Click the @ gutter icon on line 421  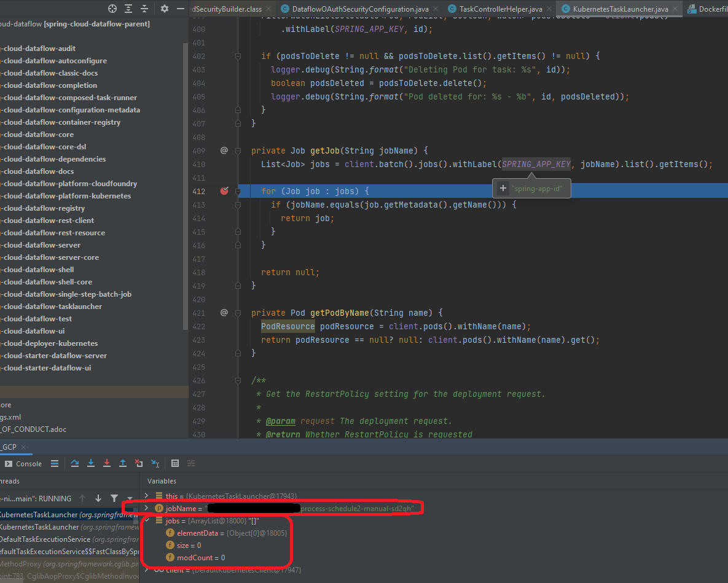[224, 313]
